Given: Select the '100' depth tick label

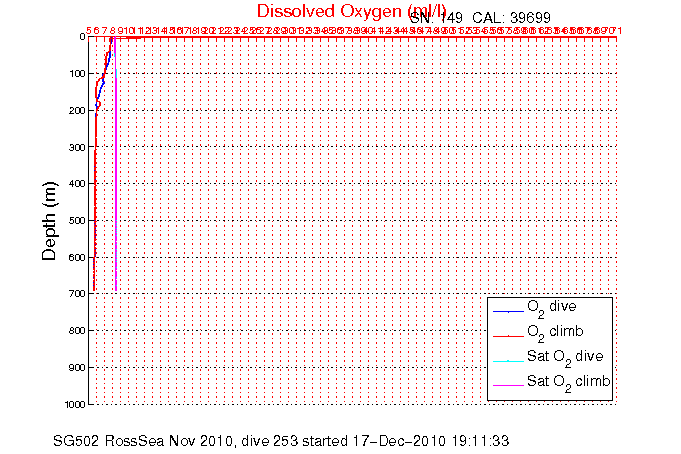Looking at the screenshot, I should click(x=77, y=74).
